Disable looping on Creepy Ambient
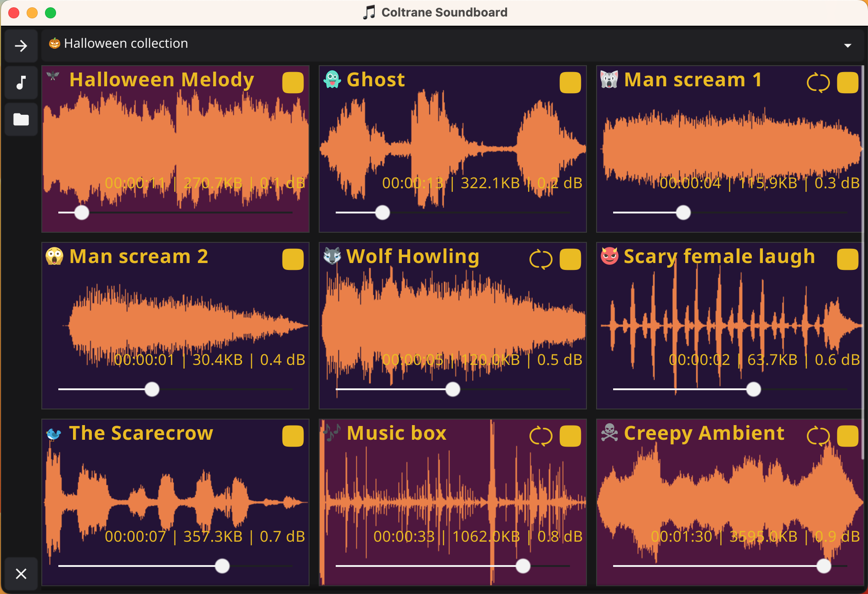 point(819,436)
